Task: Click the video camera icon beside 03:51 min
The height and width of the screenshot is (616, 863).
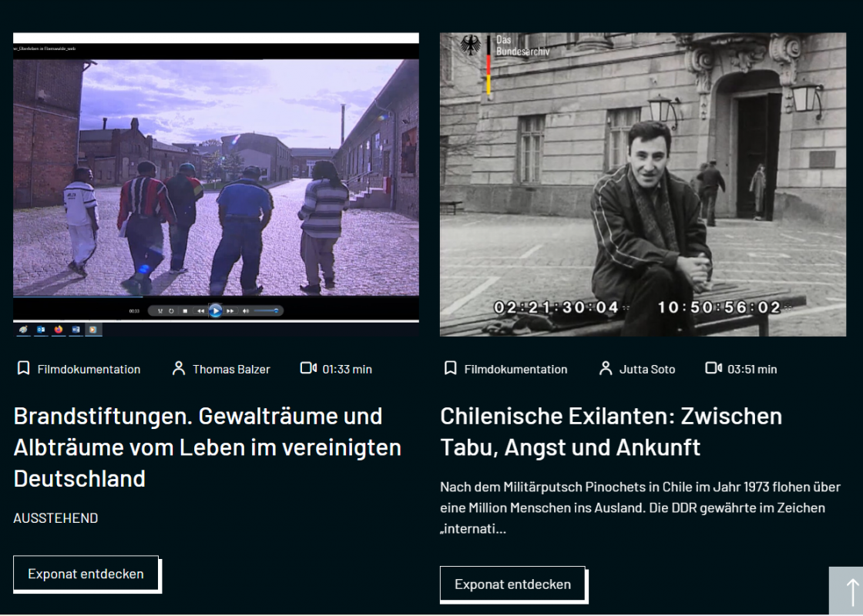Action: (714, 369)
